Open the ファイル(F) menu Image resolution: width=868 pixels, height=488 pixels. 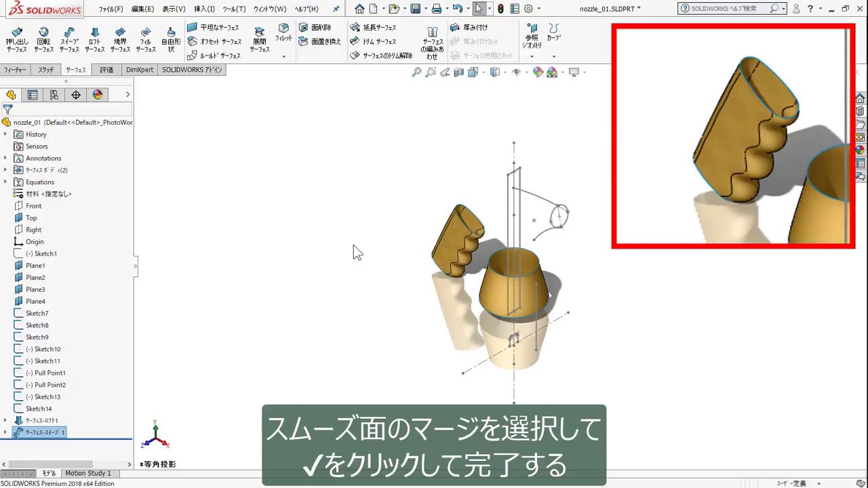coord(111,9)
